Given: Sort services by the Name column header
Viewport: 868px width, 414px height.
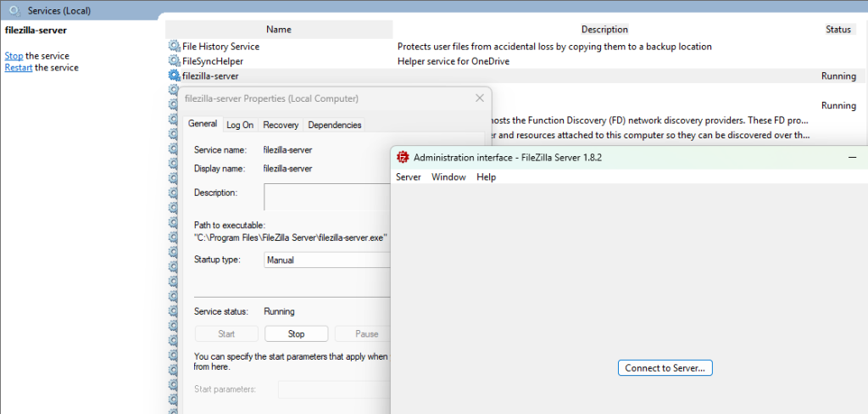Looking at the screenshot, I should pos(279,30).
